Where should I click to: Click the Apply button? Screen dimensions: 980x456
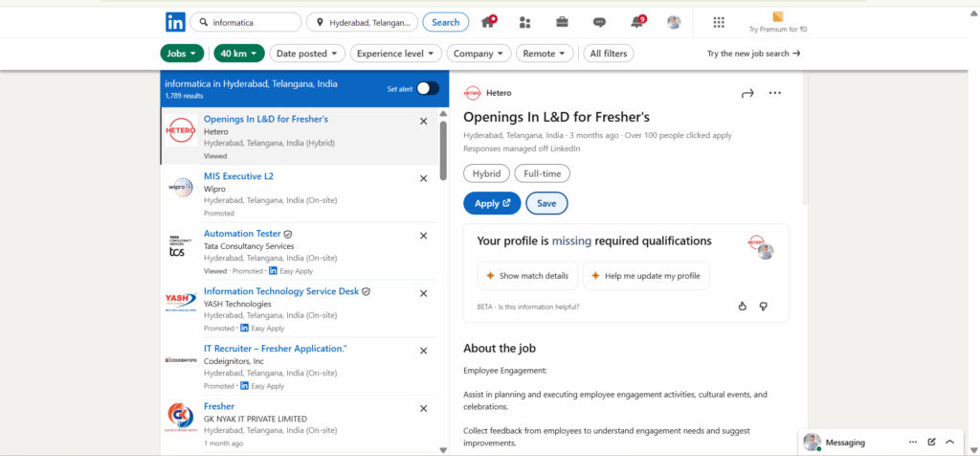[x=492, y=203]
